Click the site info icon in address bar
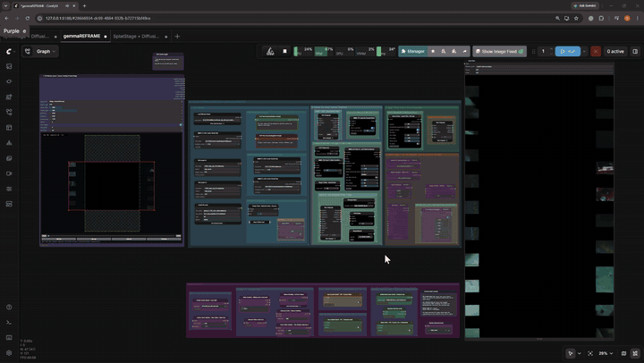 pyautogui.click(x=40, y=18)
